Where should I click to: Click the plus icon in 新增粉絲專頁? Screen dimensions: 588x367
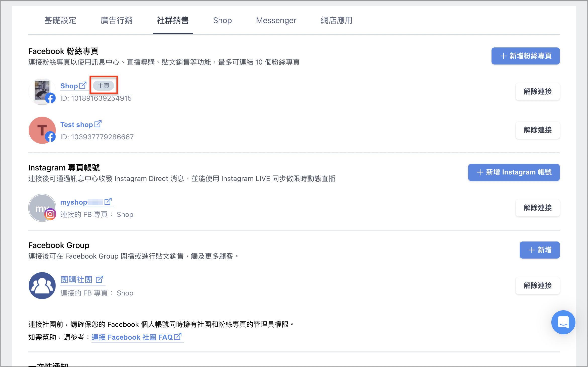[503, 56]
